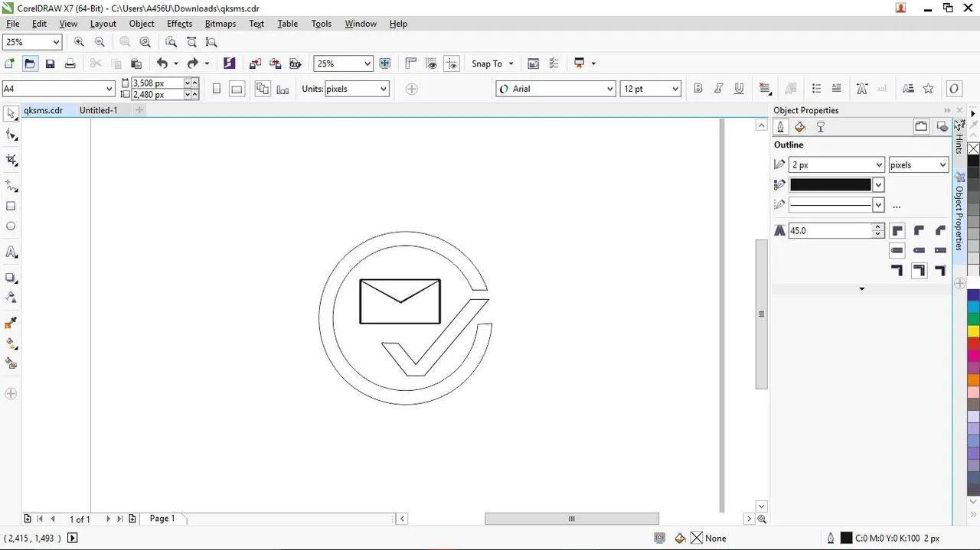Choose the Freehand drawing tool
Viewport: 980px width, 550px height.
[11, 186]
